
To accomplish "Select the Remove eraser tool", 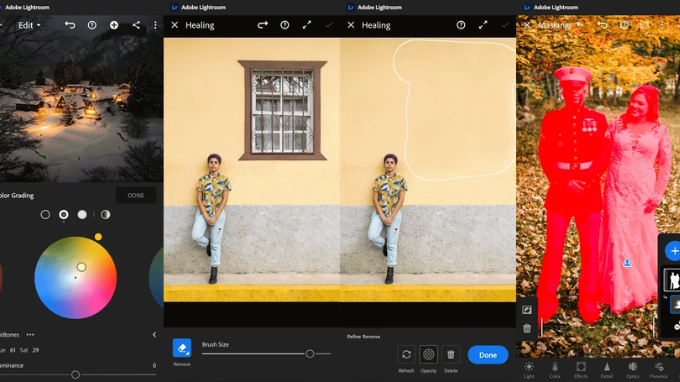I will [x=182, y=348].
